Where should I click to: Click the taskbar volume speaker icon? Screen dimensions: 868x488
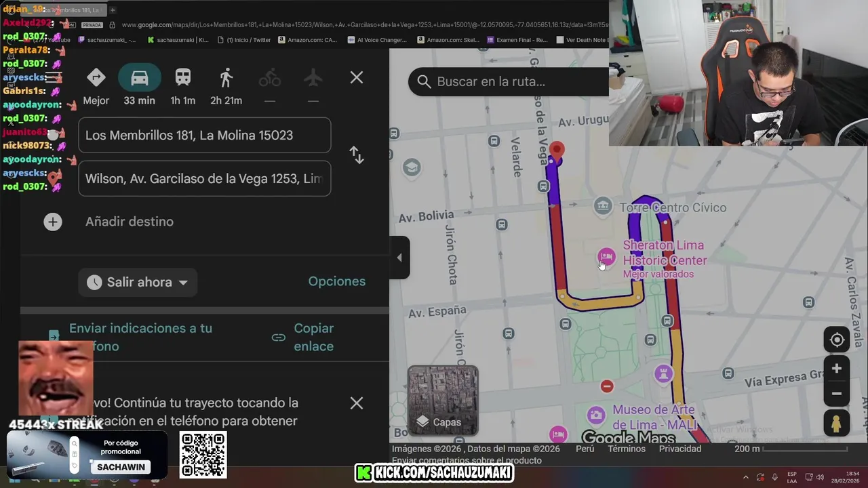point(820,477)
